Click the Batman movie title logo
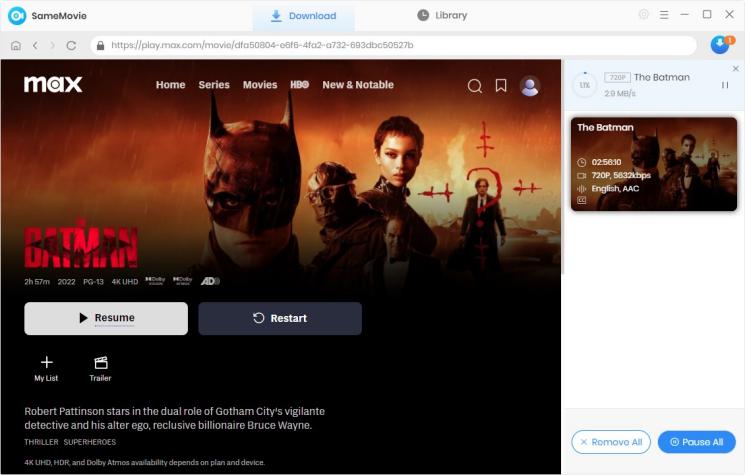The height and width of the screenshot is (475, 745). (x=81, y=246)
